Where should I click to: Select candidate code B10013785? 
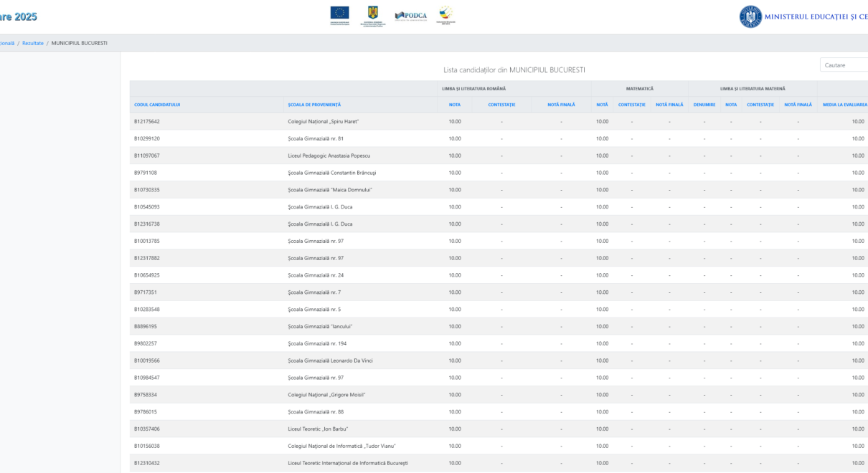pyautogui.click(x=147, y=241)
